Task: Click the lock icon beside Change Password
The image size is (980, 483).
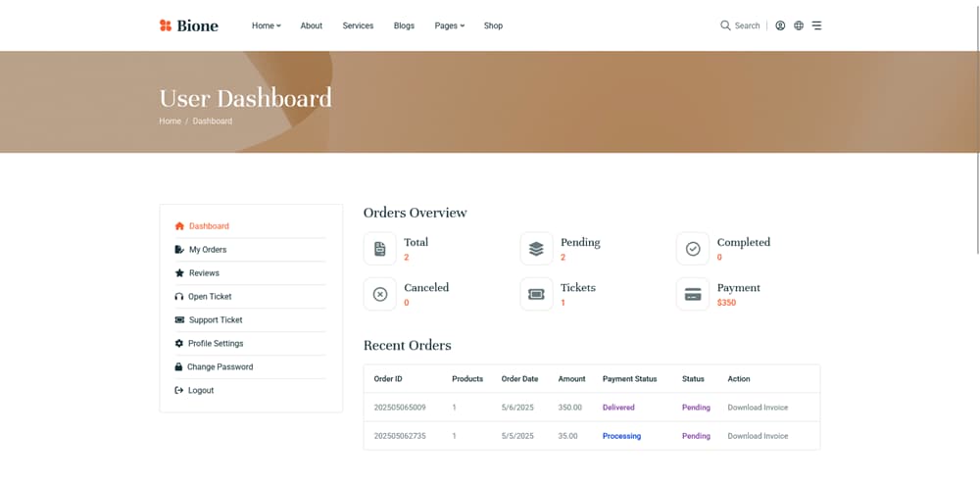Action: 178,366
